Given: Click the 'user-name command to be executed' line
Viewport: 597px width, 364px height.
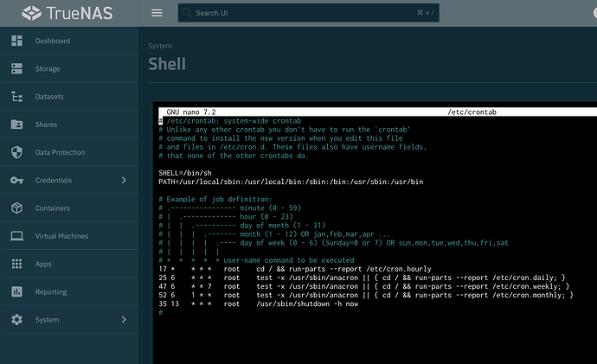Looking at the screenshot, I should pos(257,260).
